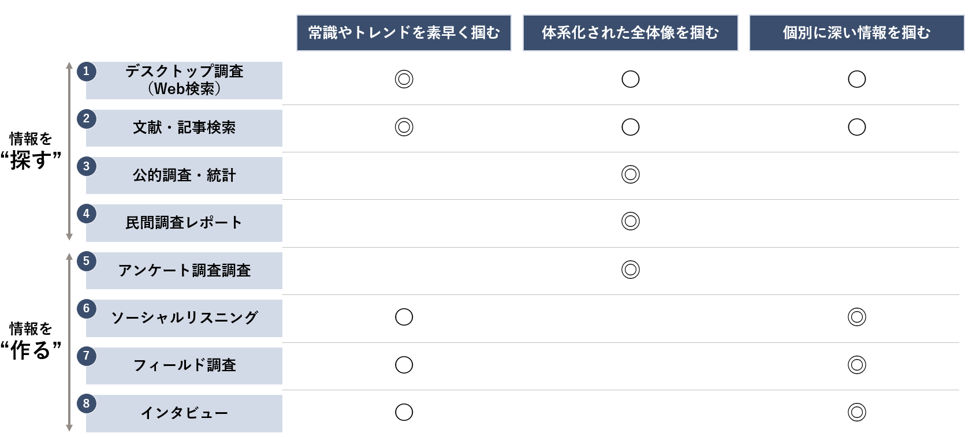
Task: Click the 民間調査レポート row label
Action: (184, 223)
